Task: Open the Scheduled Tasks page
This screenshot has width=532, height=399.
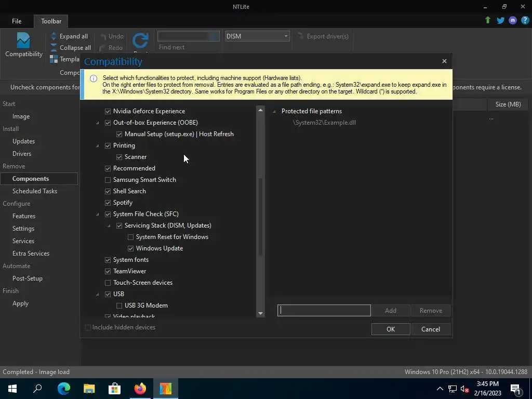Action: [x=35, y=191]
